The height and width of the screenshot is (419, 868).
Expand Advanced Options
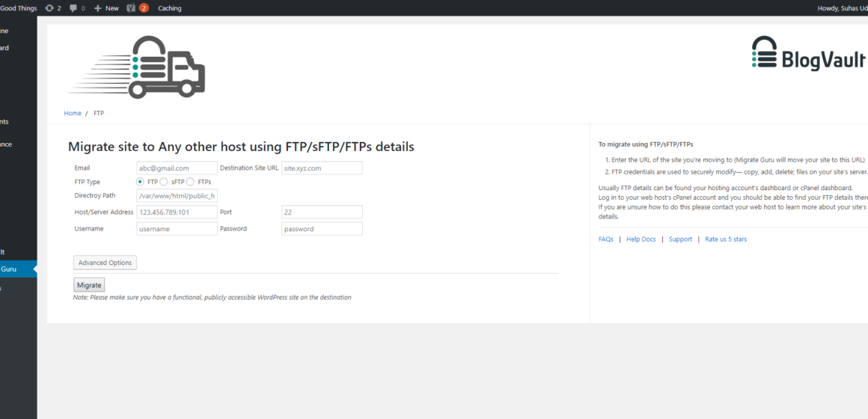(106, 263)
